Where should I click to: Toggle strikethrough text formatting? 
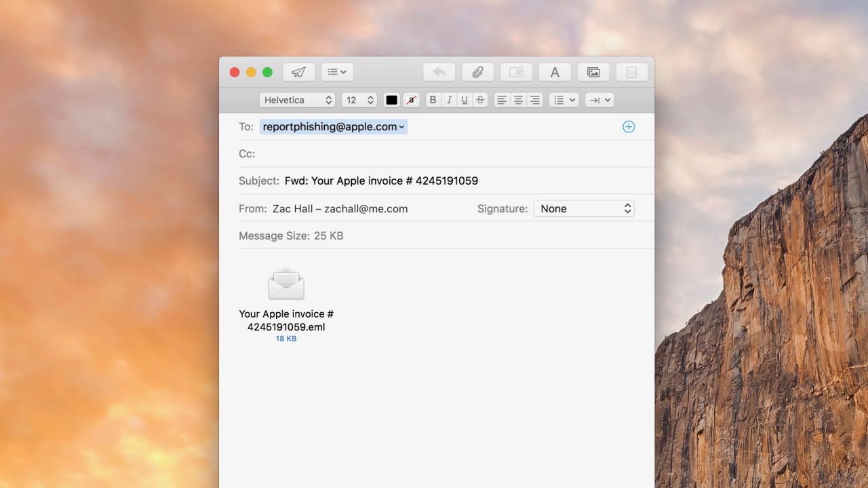click(480, 100)
